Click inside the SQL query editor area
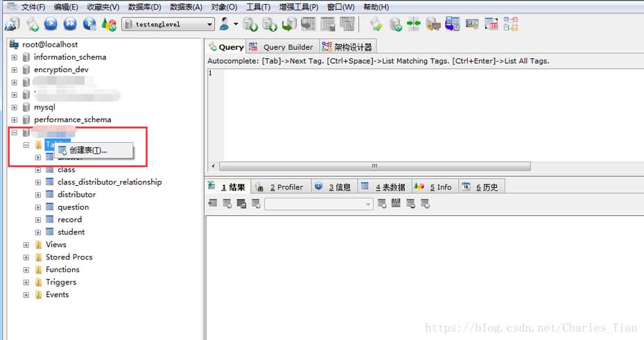644x340 pixels. [x=431, y=115]
